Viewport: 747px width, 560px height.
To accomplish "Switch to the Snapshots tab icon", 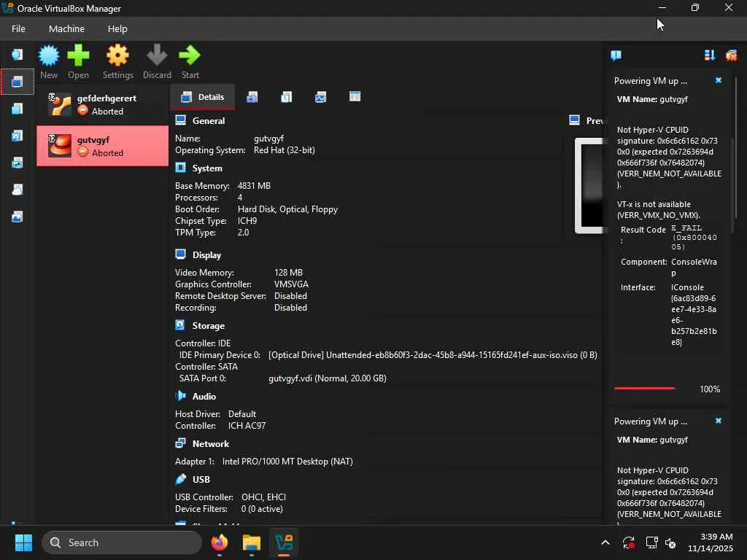I will tap(252, 97).
